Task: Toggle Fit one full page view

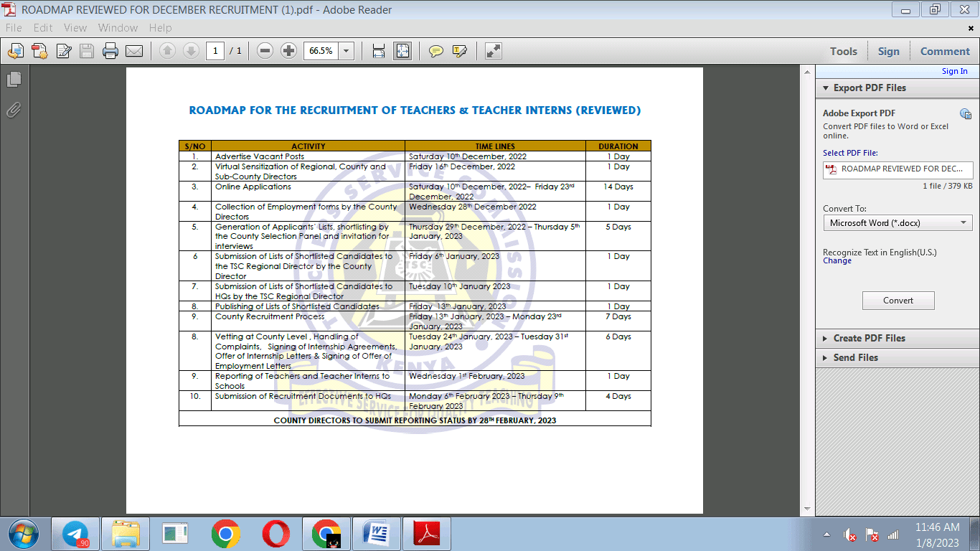Action: (402, 51)
